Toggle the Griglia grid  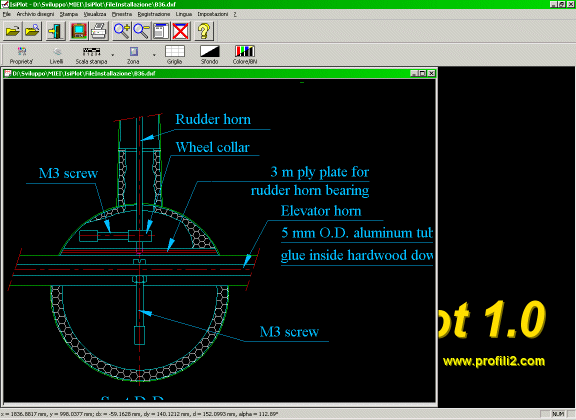tap(174, 55)
